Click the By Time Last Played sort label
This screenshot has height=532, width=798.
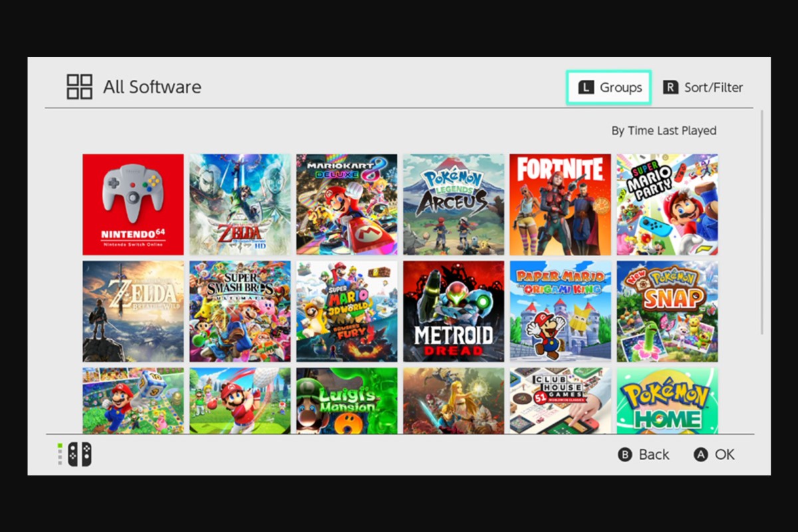(664, 130)
